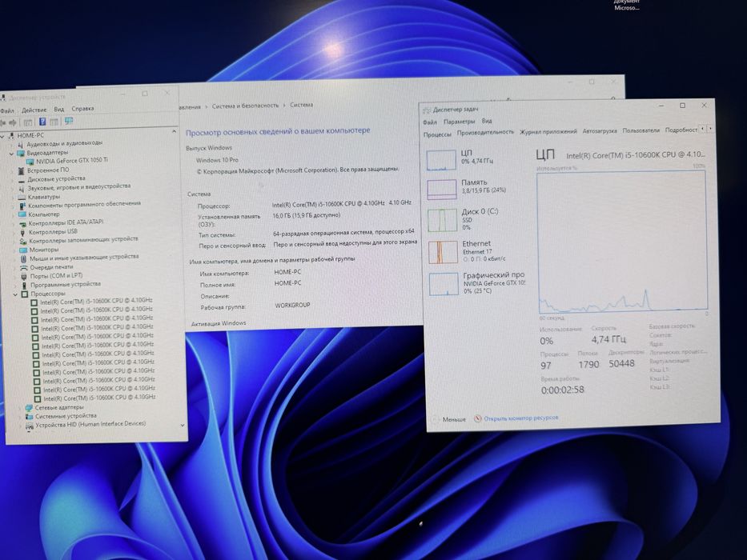The width and height of the screenshot is (747, 560).
Task: Click the HOME-PC root node icon
Action: (x=11, y=136)
